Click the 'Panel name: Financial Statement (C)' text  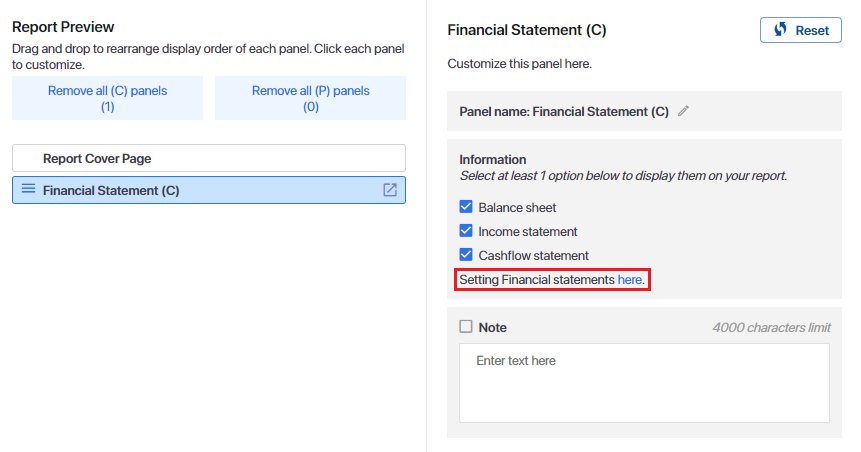(564, 112)
